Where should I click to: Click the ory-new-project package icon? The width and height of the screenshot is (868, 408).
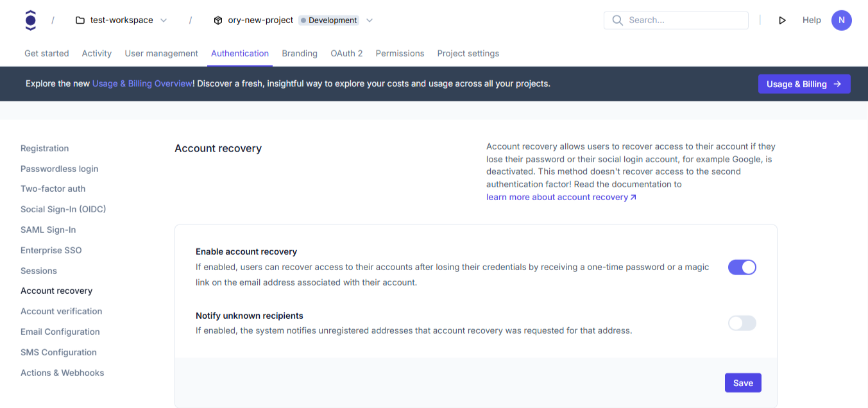[x=218, y=20]
